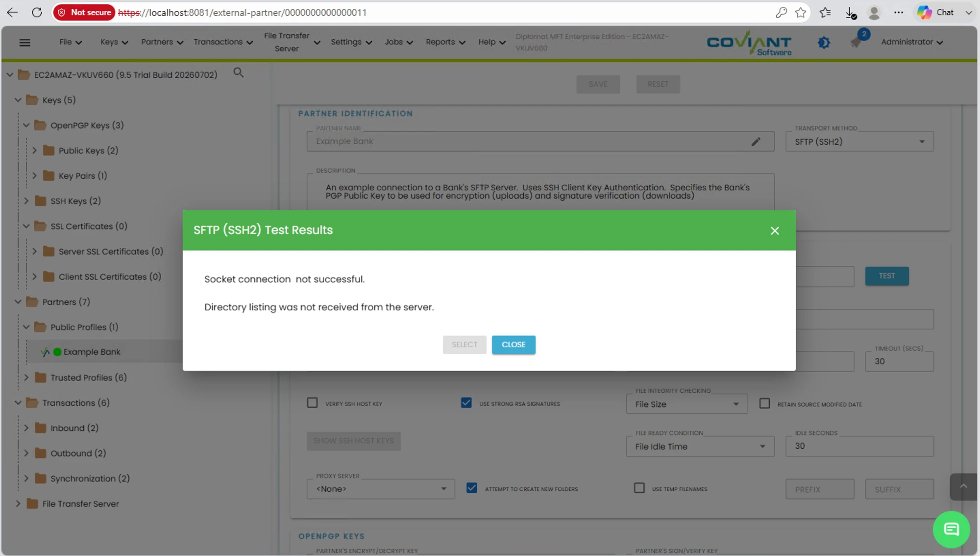Image resolution: width=980 pixels, height=556 pixels.
Task: Bookmark this page with the star icon
Action: pos(801,12)
